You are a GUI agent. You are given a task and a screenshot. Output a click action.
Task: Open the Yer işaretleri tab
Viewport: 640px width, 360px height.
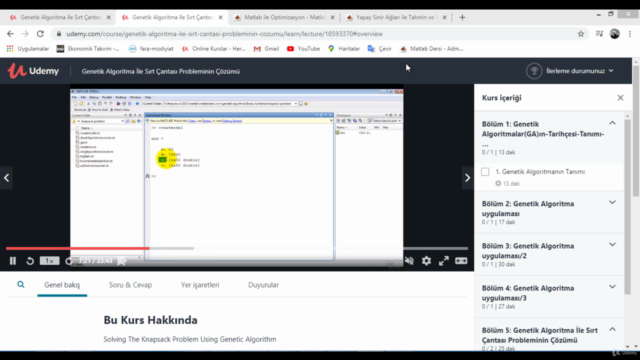click(200, 285)
